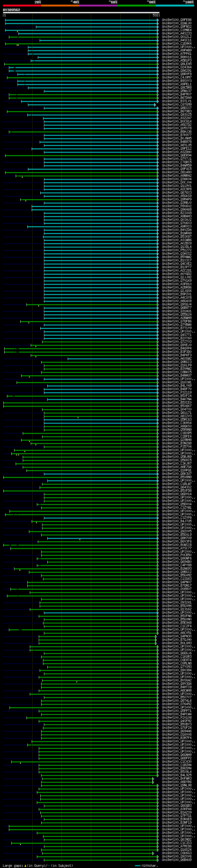
Task: Click UniRef100_B4QVP4 label
Action: point(176,349)
